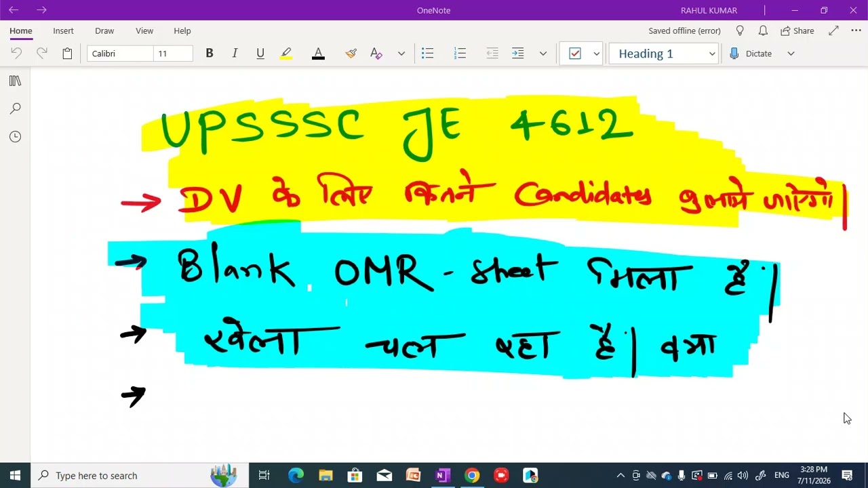Open the Action Center notification icon
This screenshot has height=488, width=868.
[847, 475]
